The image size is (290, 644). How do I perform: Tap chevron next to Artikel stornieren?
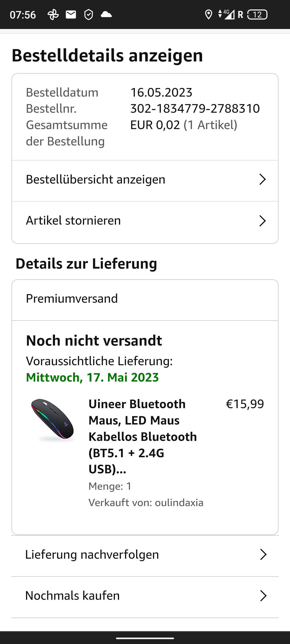coord(262,221)
